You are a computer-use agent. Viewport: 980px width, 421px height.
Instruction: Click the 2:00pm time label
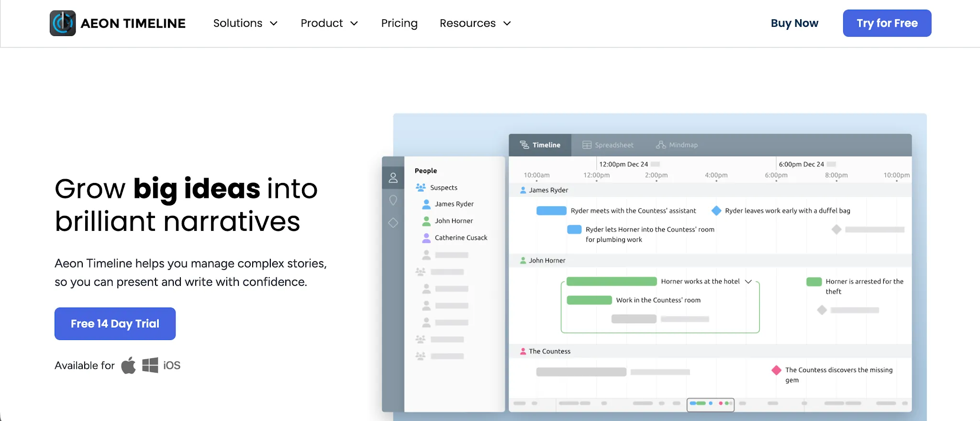click(x=656, y=175)
